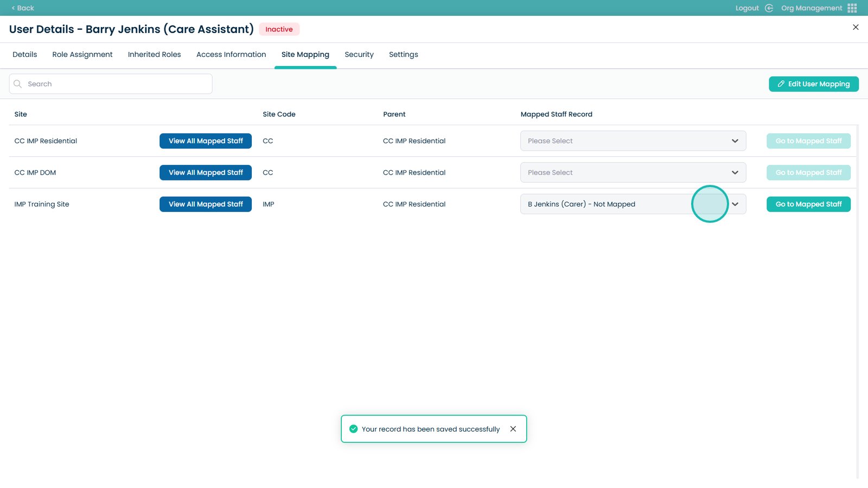Image resolution: width=868 pixels, height=488 pixels.
Task: Click the Edit User Mapping button
Action: point(813,84)
